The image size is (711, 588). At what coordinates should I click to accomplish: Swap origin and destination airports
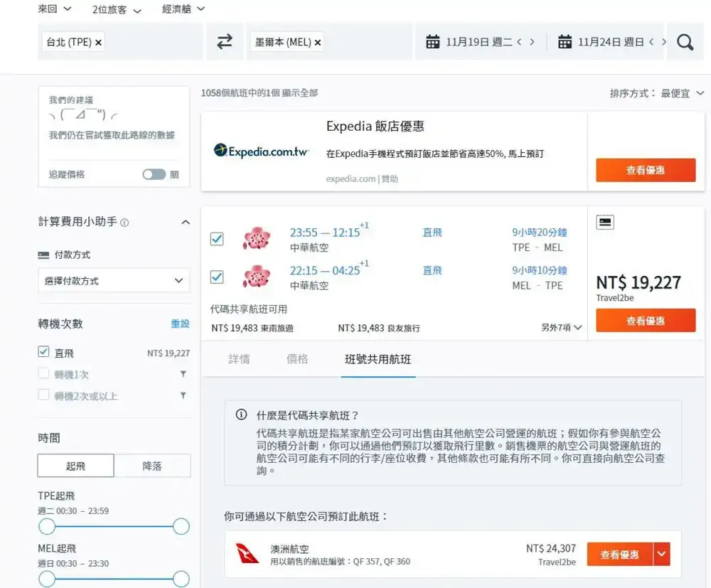[225, 42]
